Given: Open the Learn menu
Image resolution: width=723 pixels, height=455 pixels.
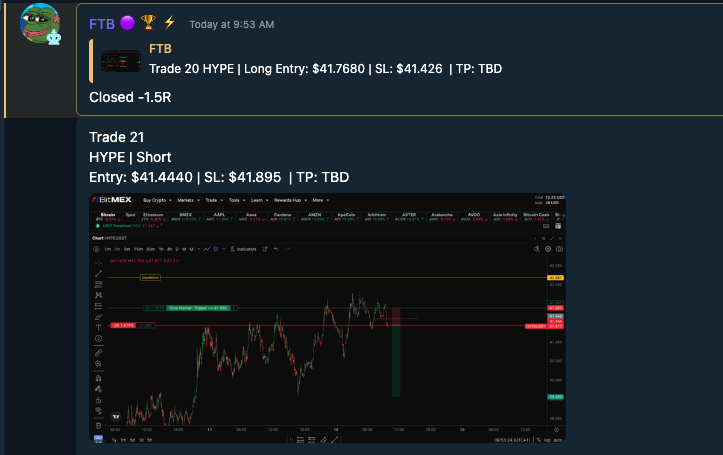Looking at the screenshot, I should point(259,200).
